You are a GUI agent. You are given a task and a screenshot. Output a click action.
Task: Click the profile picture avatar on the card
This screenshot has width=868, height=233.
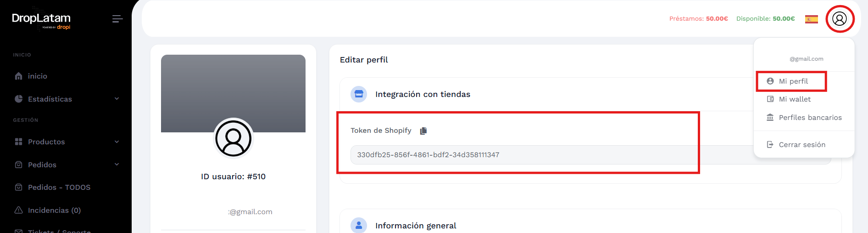(x=234, y=138)
